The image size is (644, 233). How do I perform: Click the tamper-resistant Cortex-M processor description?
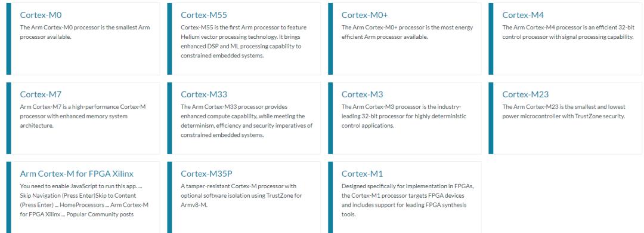point(241,195)
